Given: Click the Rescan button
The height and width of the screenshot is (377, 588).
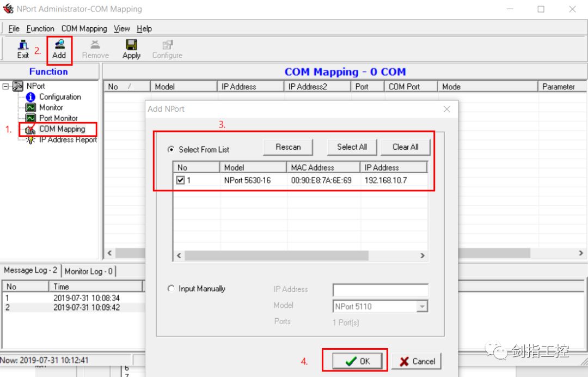Looking at the screenshot, I should (288, 147).
